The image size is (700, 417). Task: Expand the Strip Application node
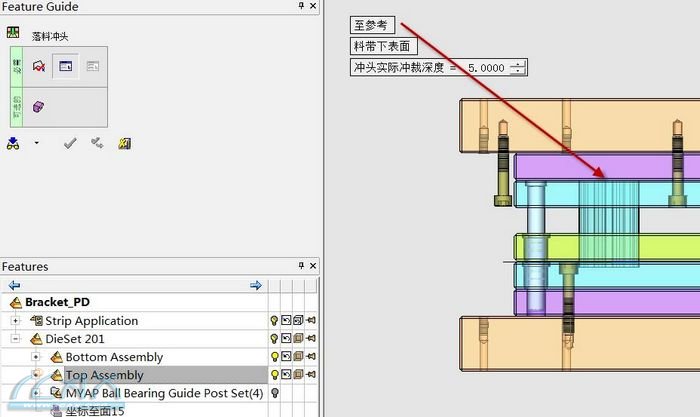tap(16, 321)
